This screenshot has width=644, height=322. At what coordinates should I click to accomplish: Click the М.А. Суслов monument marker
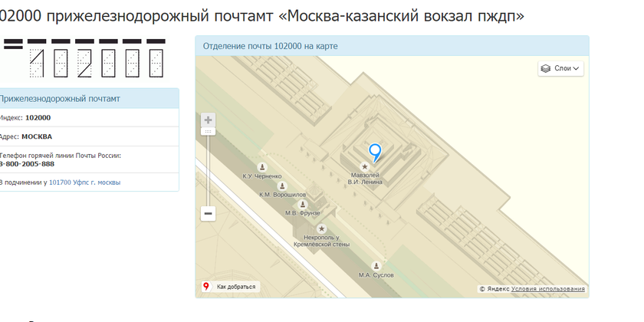(x=376, y=265)
